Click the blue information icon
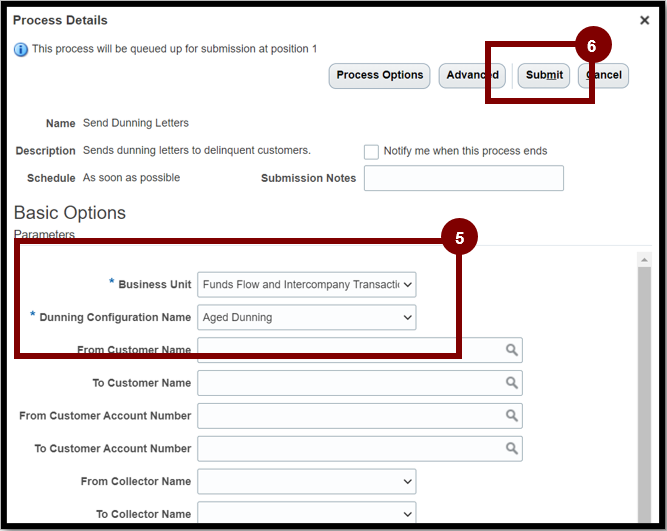 pyautogui.click(x=21, y=49)
